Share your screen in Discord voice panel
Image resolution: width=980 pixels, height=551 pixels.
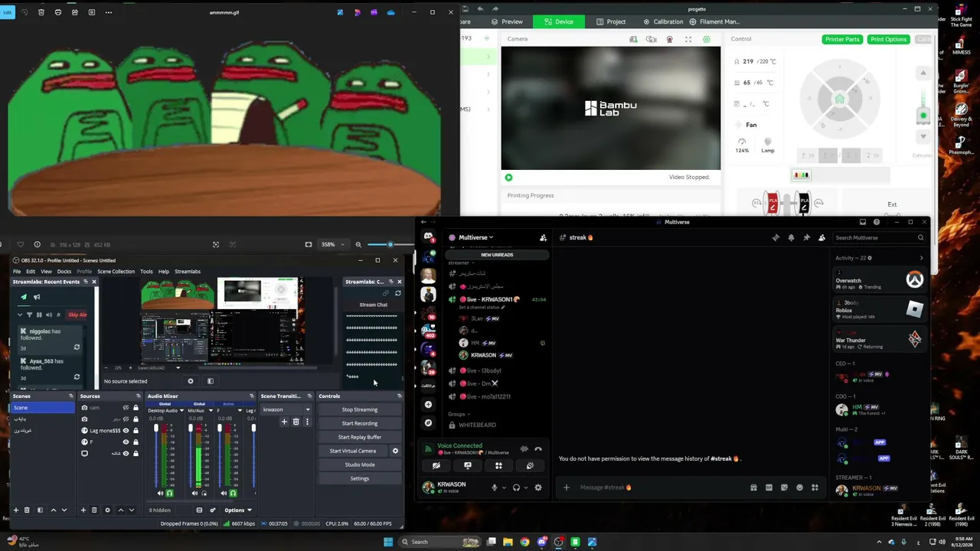pos(467,465)
